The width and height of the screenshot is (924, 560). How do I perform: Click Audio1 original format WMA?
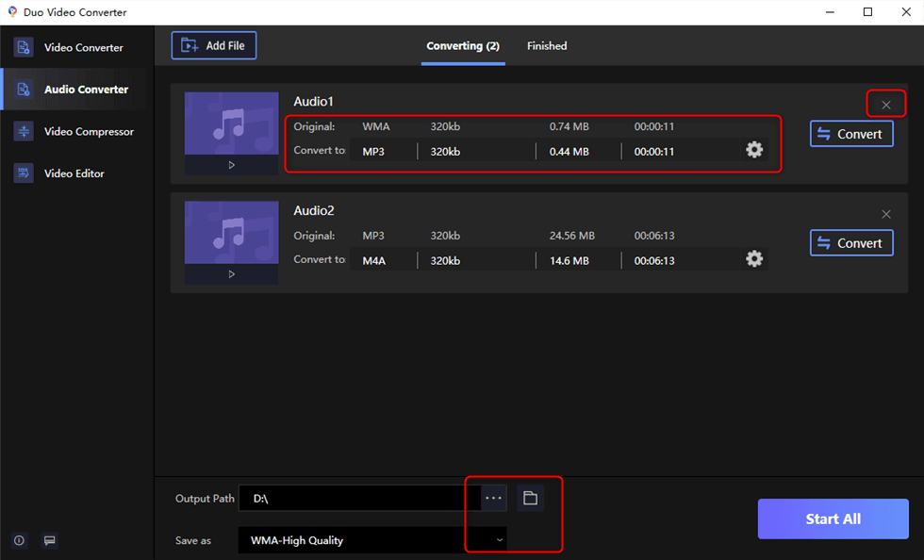click(x=376, y=126)
